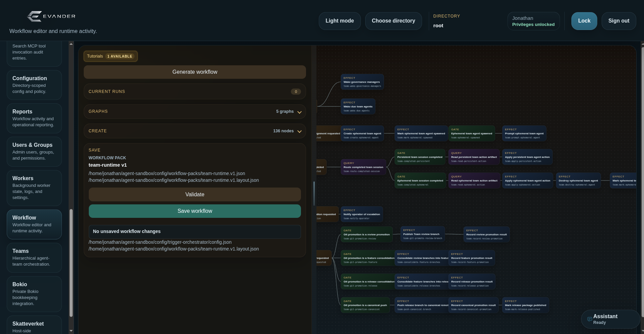Open the Bokio sidebar item
The height and width of the screenshot is (334, 644).
pos(34,294)
